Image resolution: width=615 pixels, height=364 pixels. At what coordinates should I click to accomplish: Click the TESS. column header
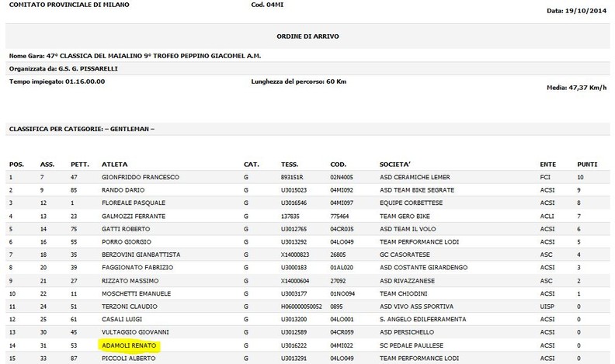[x=290, y=165]
